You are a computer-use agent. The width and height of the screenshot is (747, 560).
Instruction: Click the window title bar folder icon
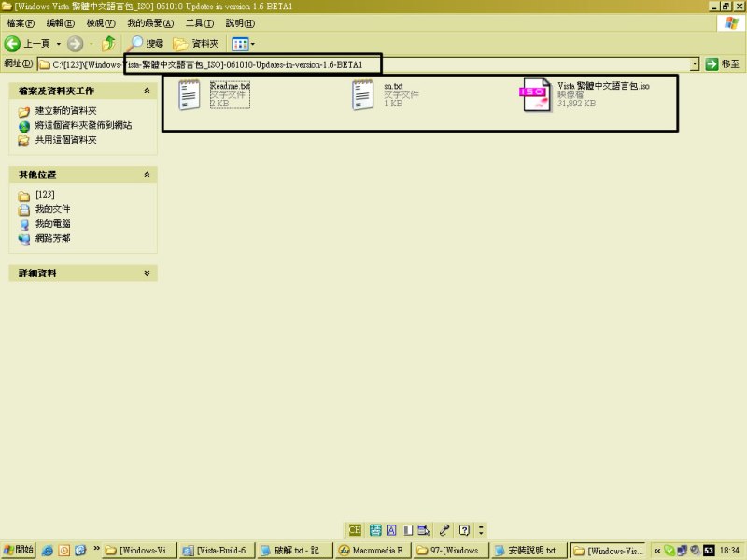(7, 6)
